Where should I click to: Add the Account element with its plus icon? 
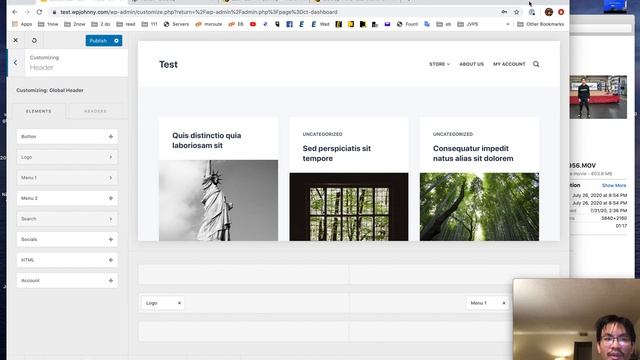point(111,281)
